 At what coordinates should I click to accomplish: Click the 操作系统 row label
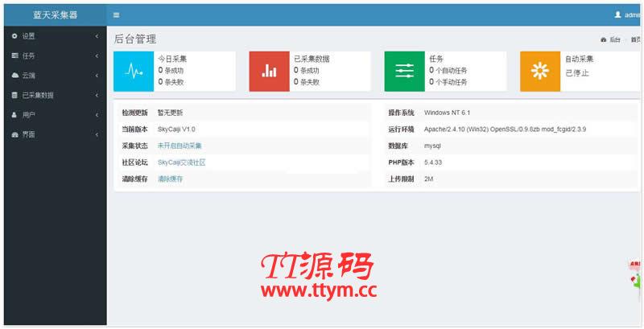click(401, 113)
